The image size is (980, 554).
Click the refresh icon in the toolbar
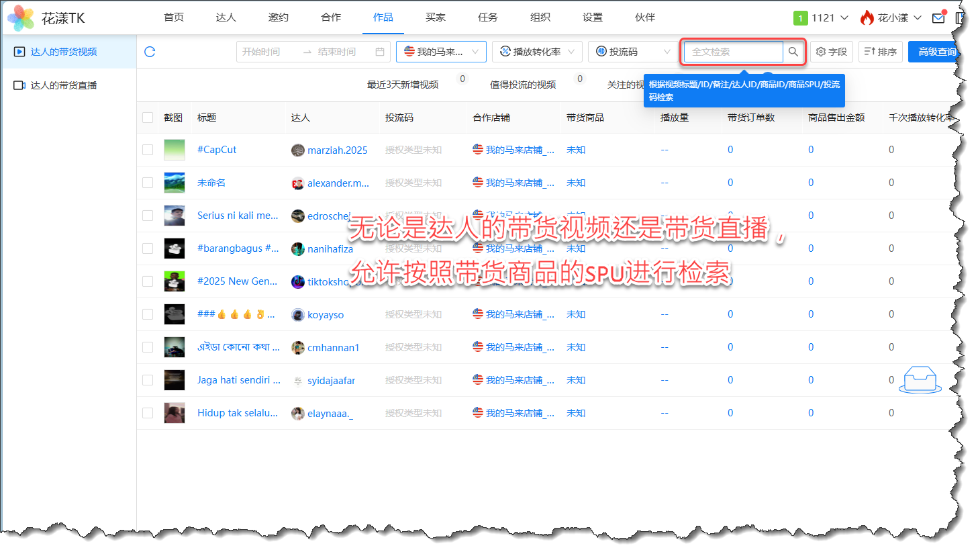tap(150, 52)
